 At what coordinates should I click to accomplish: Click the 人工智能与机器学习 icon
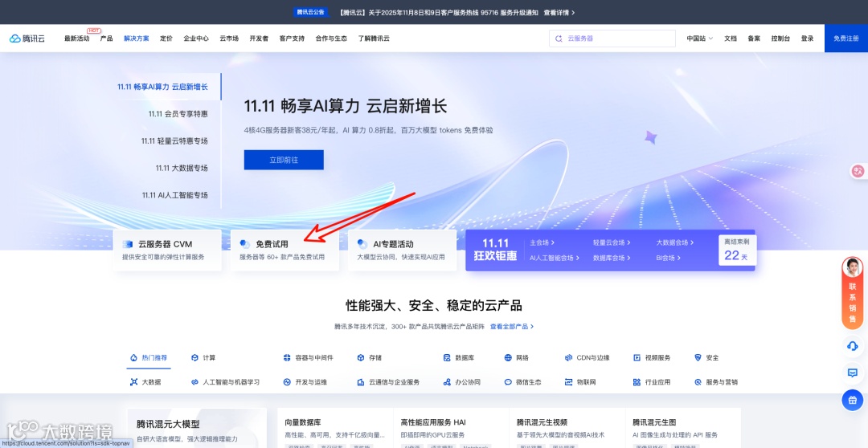click(194, 382)
